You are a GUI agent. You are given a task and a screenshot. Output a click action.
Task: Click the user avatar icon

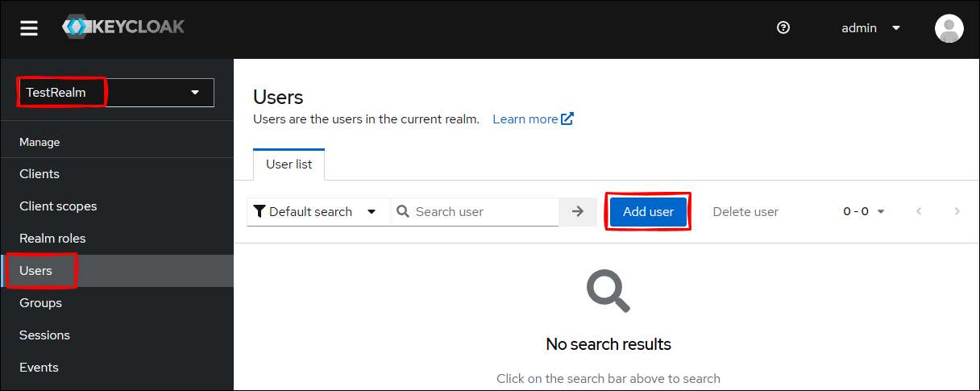(949, 28)
